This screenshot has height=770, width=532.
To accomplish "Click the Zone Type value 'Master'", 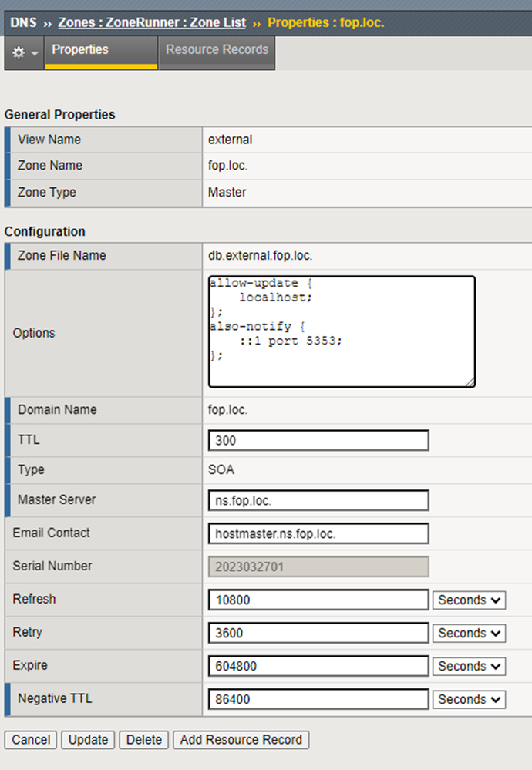I will coord(227,192).
